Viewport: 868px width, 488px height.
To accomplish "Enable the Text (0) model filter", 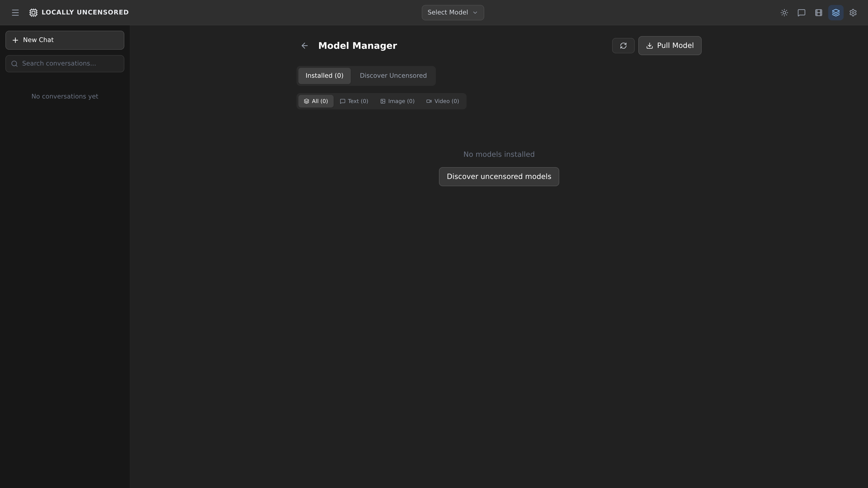I will pyautogui.click(x=354, y=101).
